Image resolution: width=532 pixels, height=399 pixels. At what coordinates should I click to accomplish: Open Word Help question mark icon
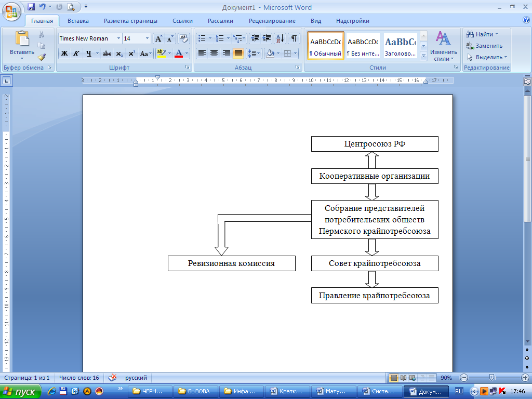(x=526, y=20)
